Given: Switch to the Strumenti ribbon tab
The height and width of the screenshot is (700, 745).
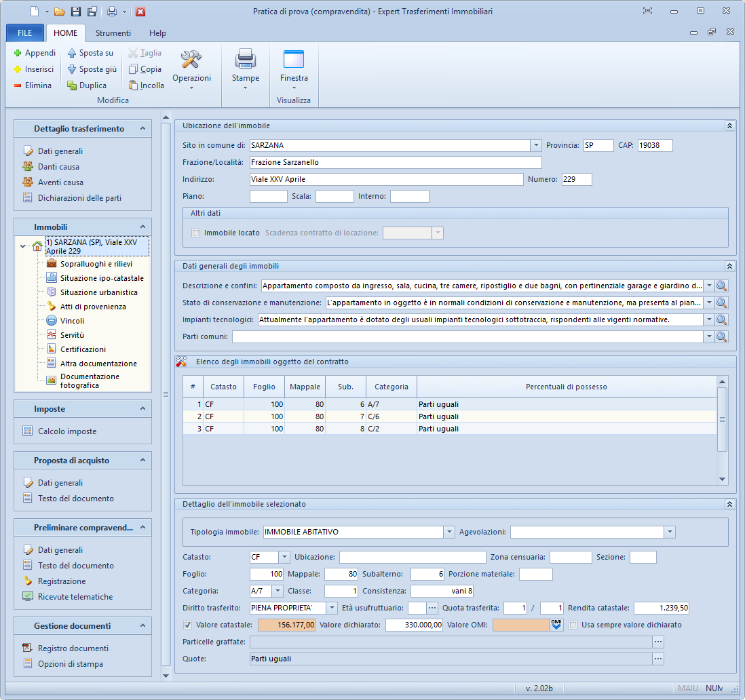Looking at the screenshot, I should click(113, 33).
